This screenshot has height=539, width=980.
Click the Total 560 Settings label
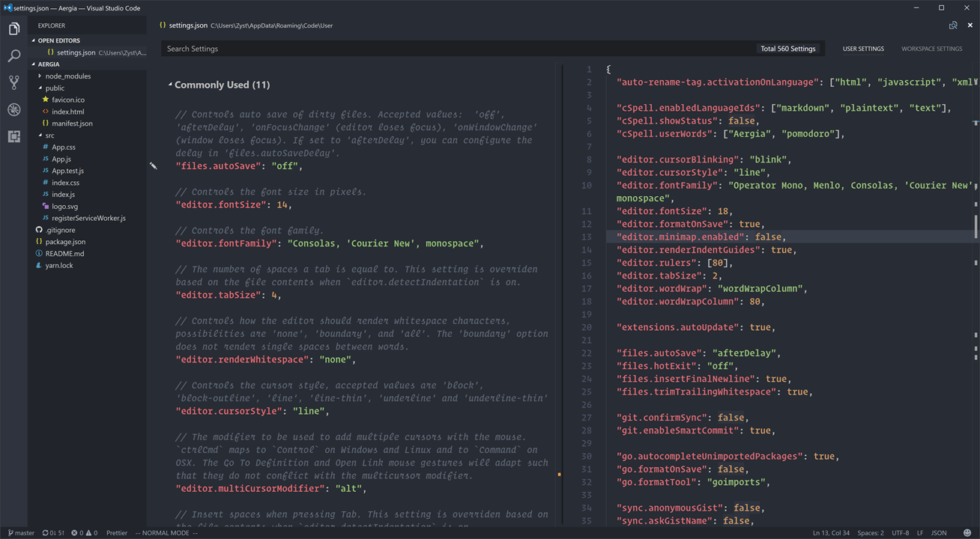(x=788, y=49)
